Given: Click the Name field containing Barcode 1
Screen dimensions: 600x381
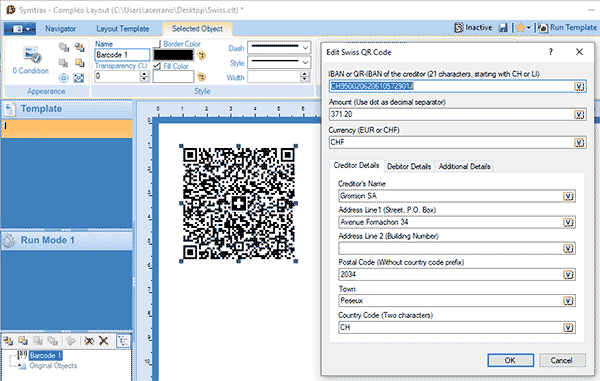Looking at the screenshot, I should (122, 55).
